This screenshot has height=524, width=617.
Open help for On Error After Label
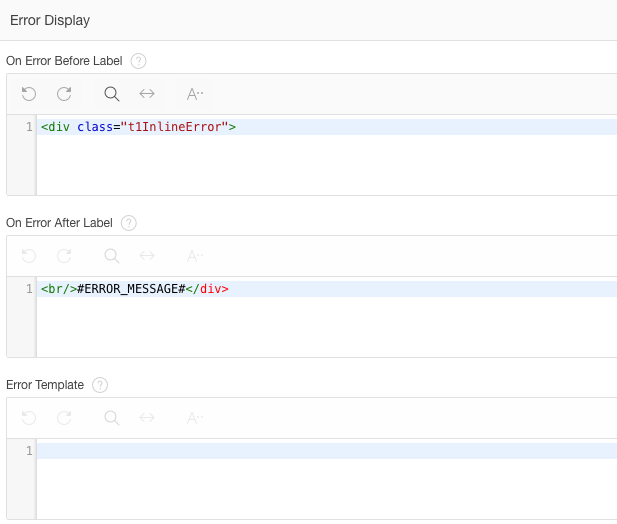point(129,223)
